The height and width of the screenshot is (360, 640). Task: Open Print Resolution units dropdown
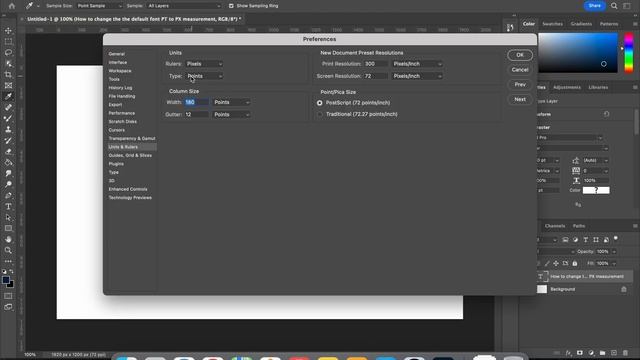[x=417, y=64]
